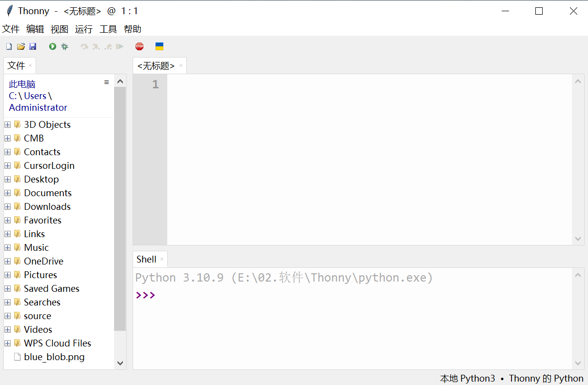Click the folder icon beside OneDrive
The height and width of the screenshot is (385, 588).
tap(17, 261)
